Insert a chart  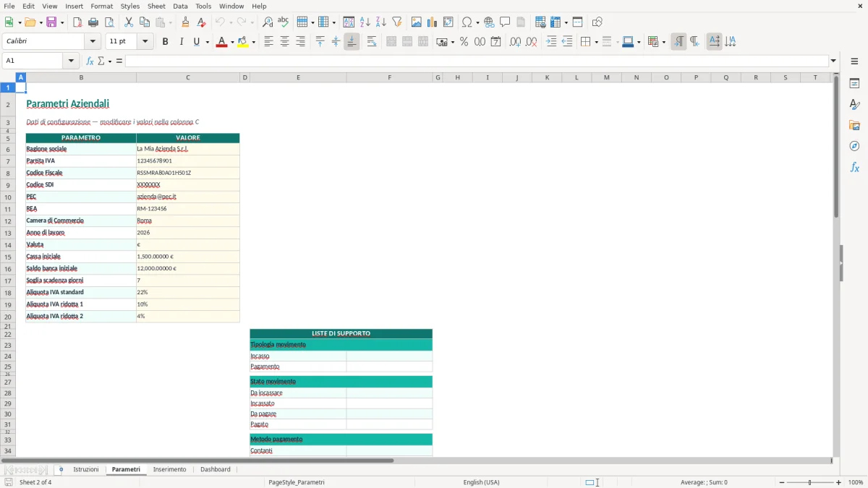pos(433,22)
